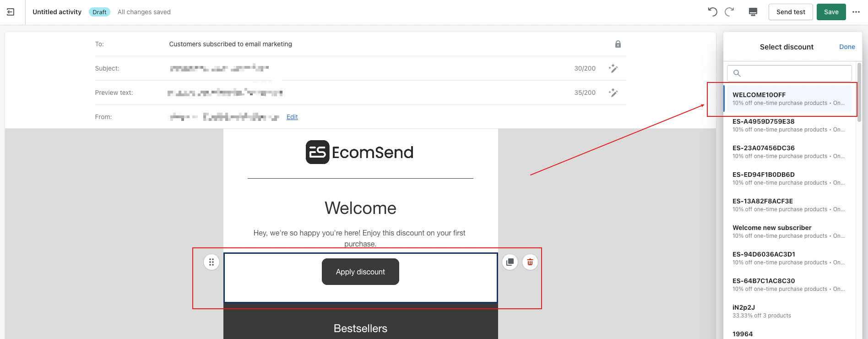Generate subject line with AI magic icon
This screenshot has width=868, height=339.
[613, 68]
